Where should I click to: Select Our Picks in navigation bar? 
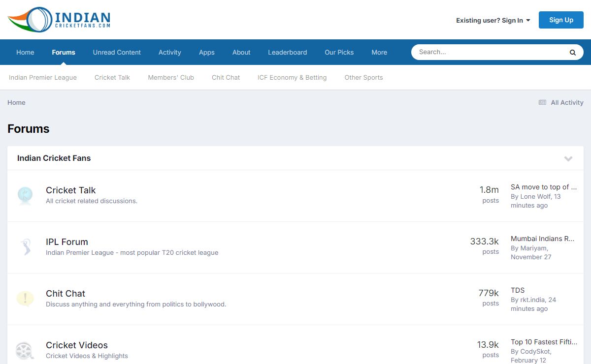click(339, 52)
